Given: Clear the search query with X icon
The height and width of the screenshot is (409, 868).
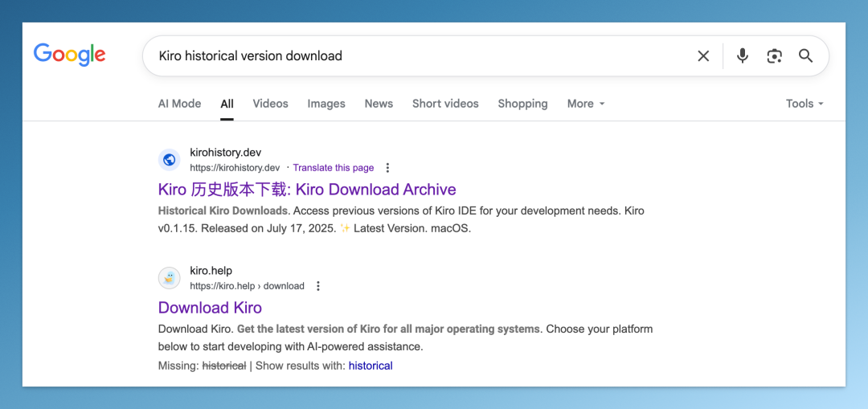Looking at the screenshot, I should [x=703, y=56].
